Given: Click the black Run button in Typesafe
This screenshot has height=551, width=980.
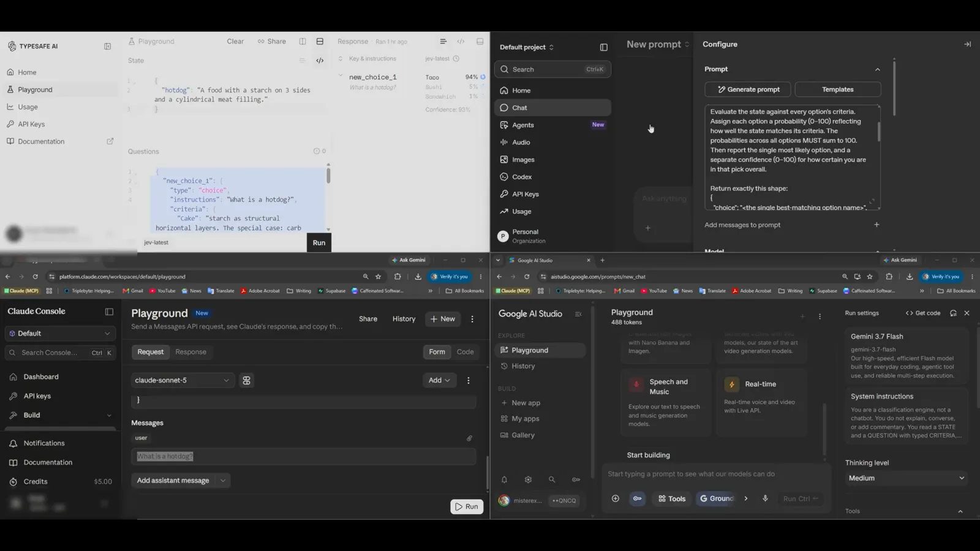Looking at the screenshot, I should point(319,242).
